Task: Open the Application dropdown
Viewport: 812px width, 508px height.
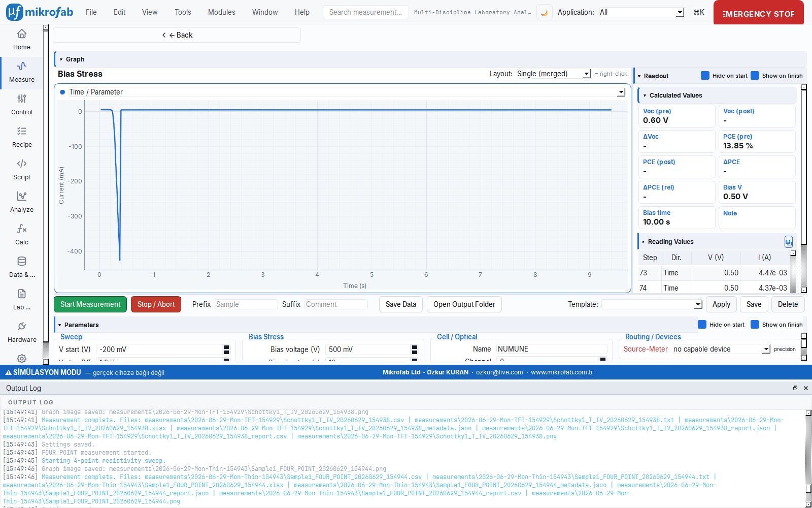Action: 641,12
